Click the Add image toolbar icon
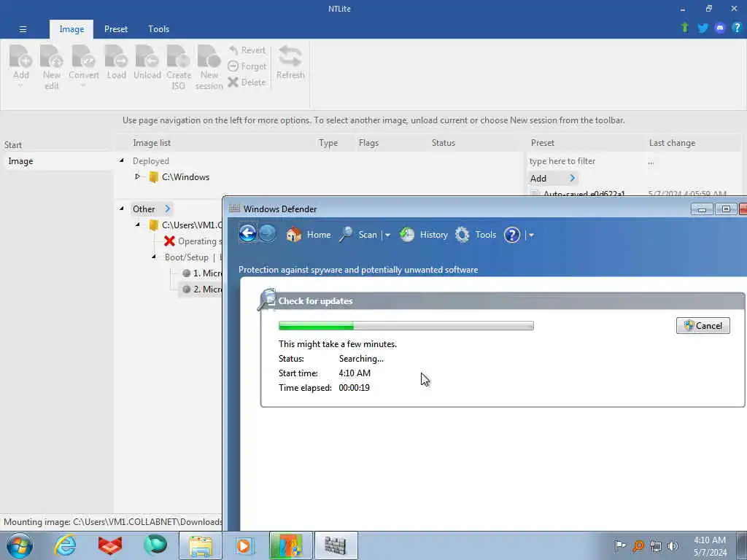Image resolution: width=747 pixels, height=560 pixels. (x=21, y=66)
